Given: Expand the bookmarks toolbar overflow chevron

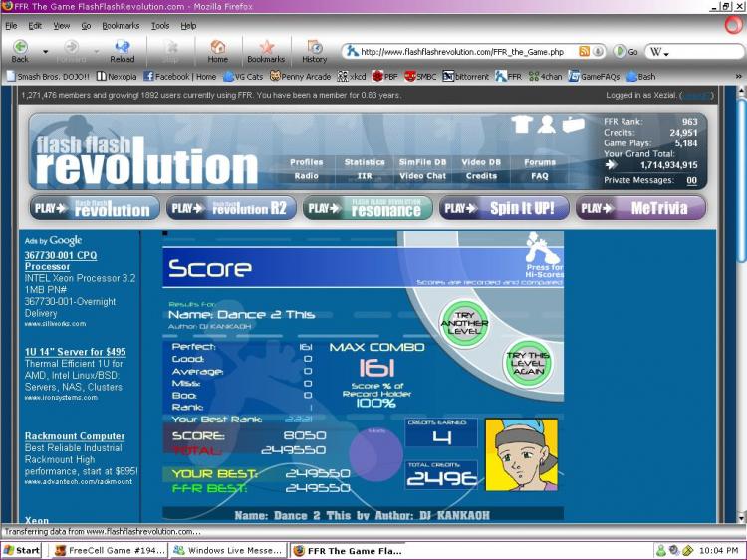Looking at the screenshot, I should point(739,77).
